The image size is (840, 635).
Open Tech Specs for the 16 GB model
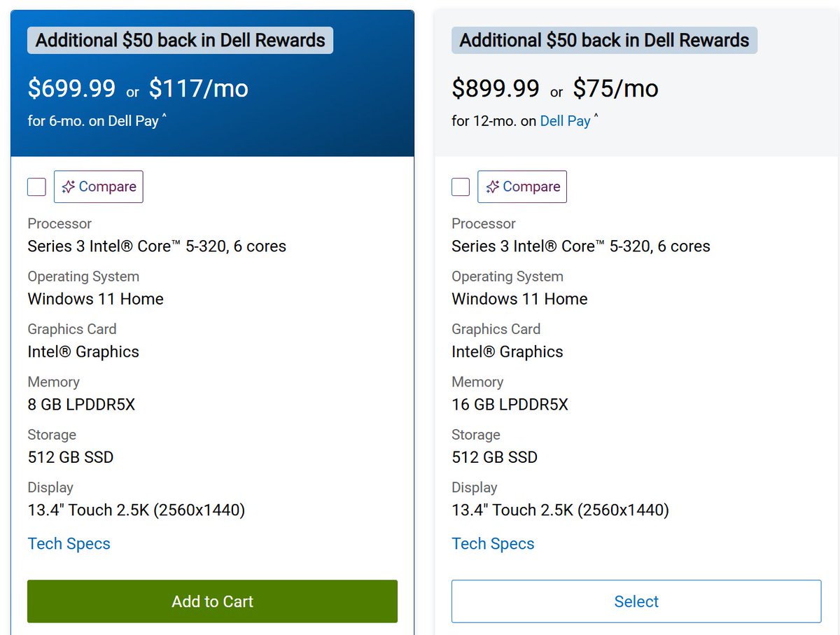493,544
